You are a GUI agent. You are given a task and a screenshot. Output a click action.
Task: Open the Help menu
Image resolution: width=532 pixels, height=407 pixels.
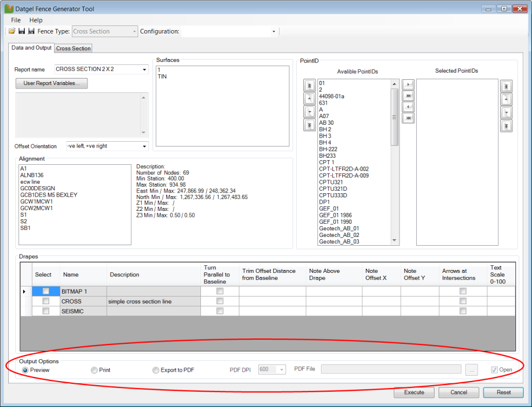pos(36,20)
